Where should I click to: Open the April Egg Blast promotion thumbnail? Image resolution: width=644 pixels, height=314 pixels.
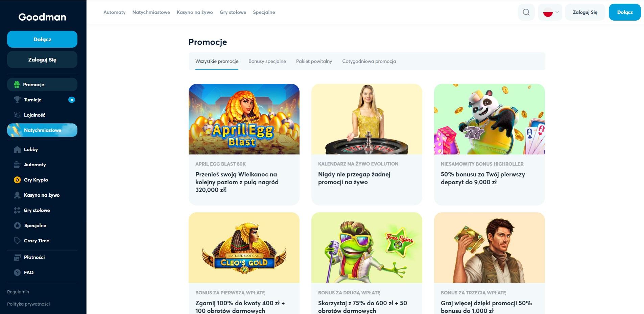[244, 119]
